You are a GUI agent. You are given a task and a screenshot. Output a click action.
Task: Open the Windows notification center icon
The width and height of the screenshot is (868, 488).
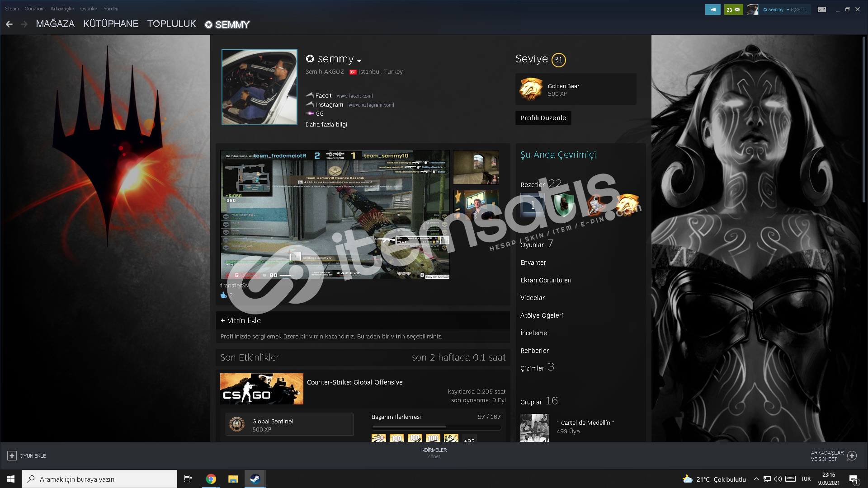pyautogui.click(x=854, y=479)
